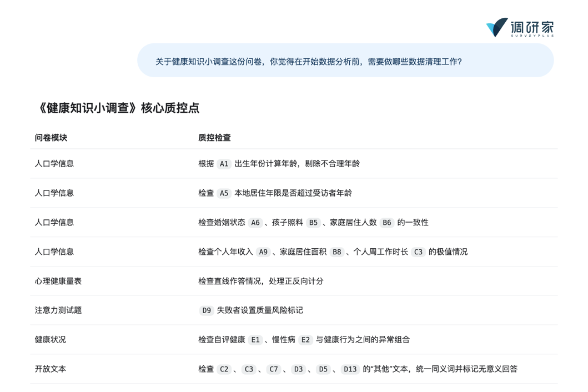Screen dimensions: 588x392
Task: Click text 的极值情况
Action: click(x=448, y=252)
